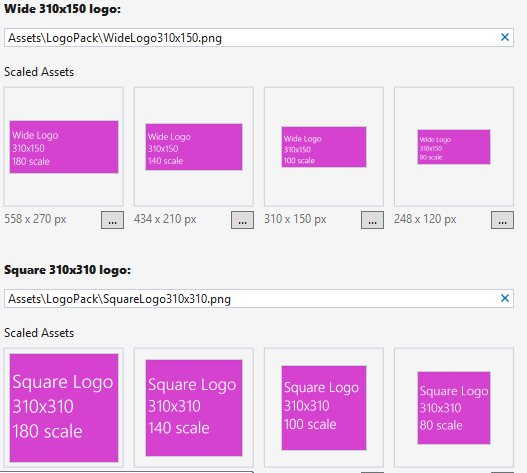
Task: Select the Wide Logo 180 scale thumbnail
Action: pyautogui.click(x=64, y=147)
